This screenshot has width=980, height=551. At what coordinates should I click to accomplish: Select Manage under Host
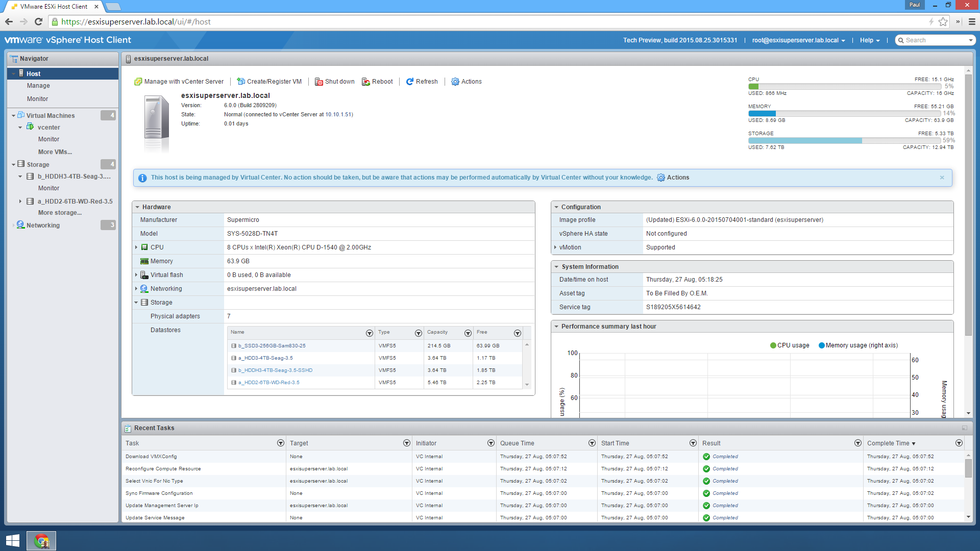[x=38, y=86]
